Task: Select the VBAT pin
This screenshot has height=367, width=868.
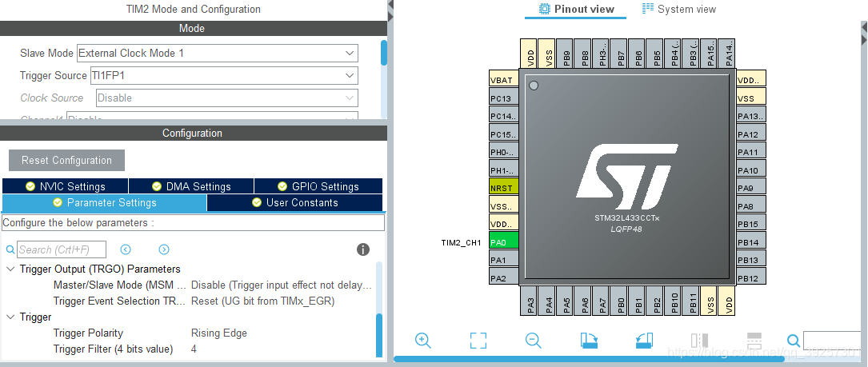Action: (504, 80)
